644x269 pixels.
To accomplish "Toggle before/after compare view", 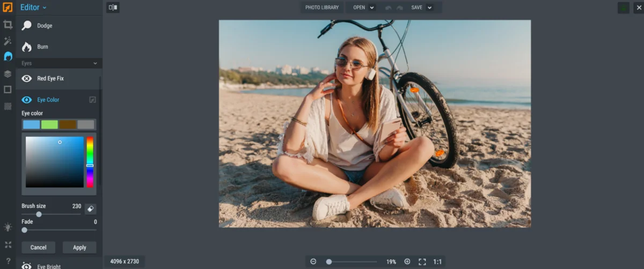I will [x=113, y=8].
